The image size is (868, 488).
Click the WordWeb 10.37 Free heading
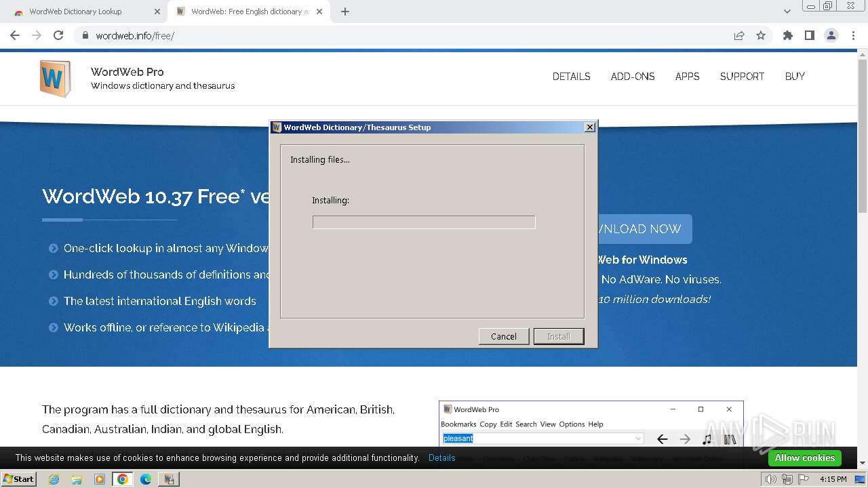156,197
